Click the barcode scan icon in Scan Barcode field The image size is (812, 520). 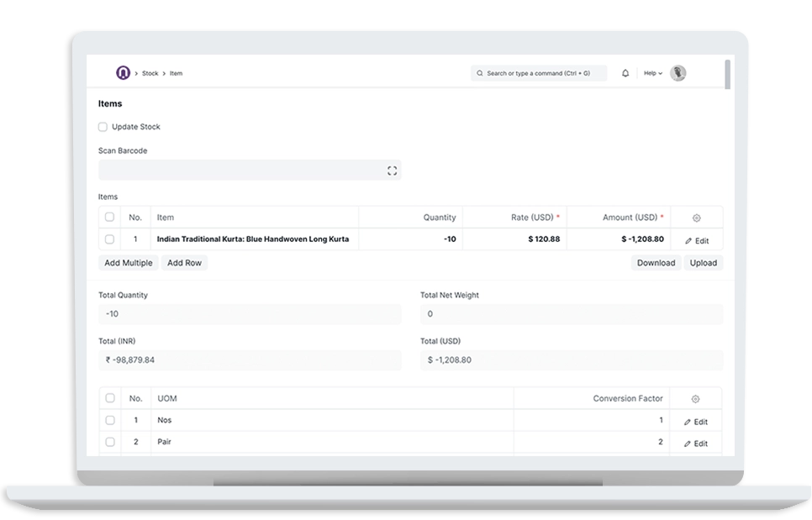392,170
